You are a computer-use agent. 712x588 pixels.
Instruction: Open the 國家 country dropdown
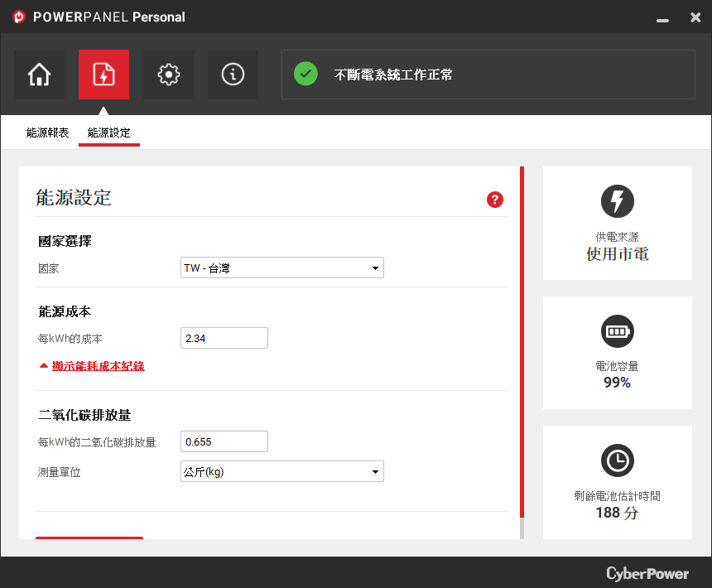282,267
